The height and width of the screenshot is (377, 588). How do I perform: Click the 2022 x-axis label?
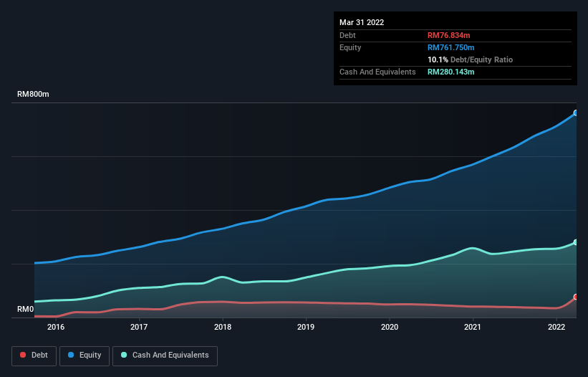click(556, 327)
